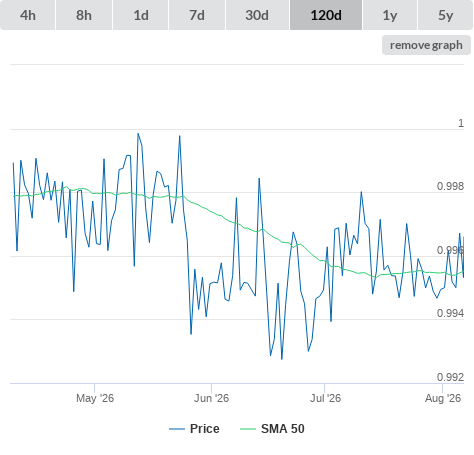Click the green SMA 50 line swatch
The height and width of the screenshot is (455, 474).
point(248,429)
